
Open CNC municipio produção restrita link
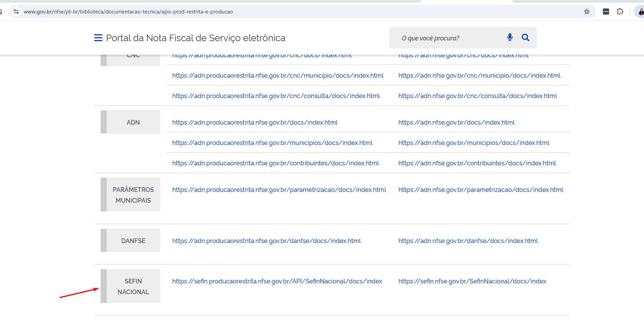(278, 75)
